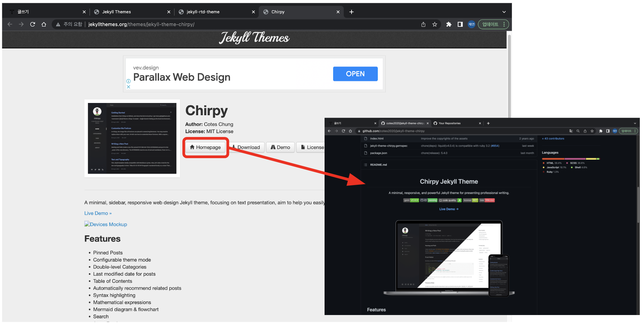This screenshot has height=324, width=644.
Task: Click home icon in the GitHub window
Action: click(351, 131)
